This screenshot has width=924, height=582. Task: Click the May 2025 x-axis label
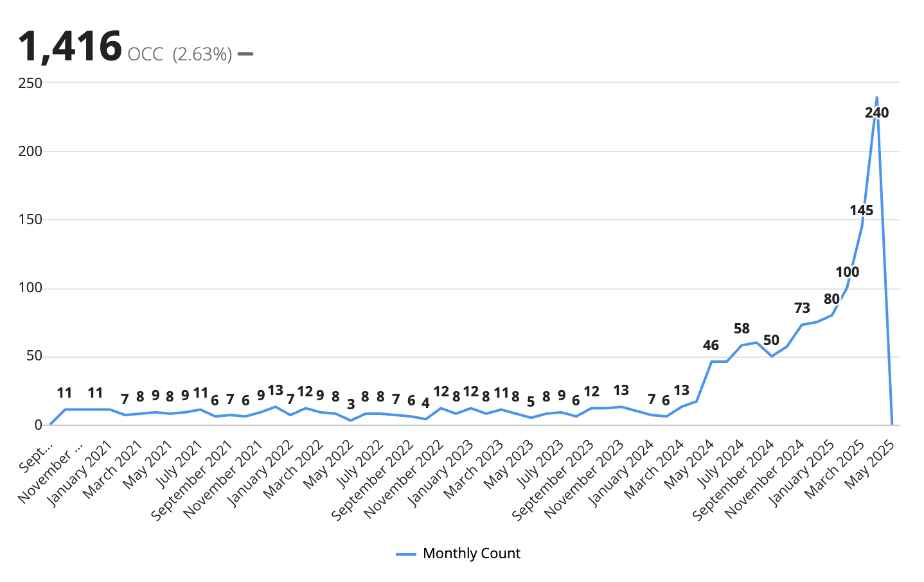[x=869, y=465]
